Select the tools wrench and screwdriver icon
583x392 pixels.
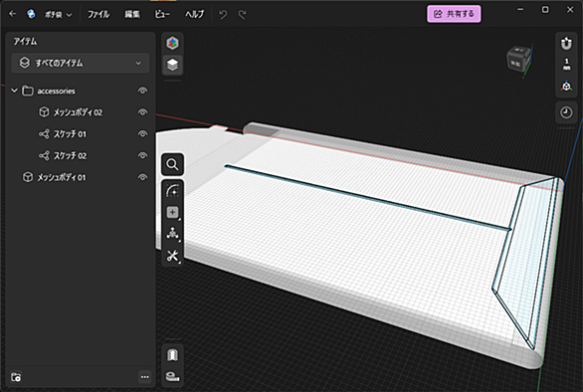[x=172, y=256]
